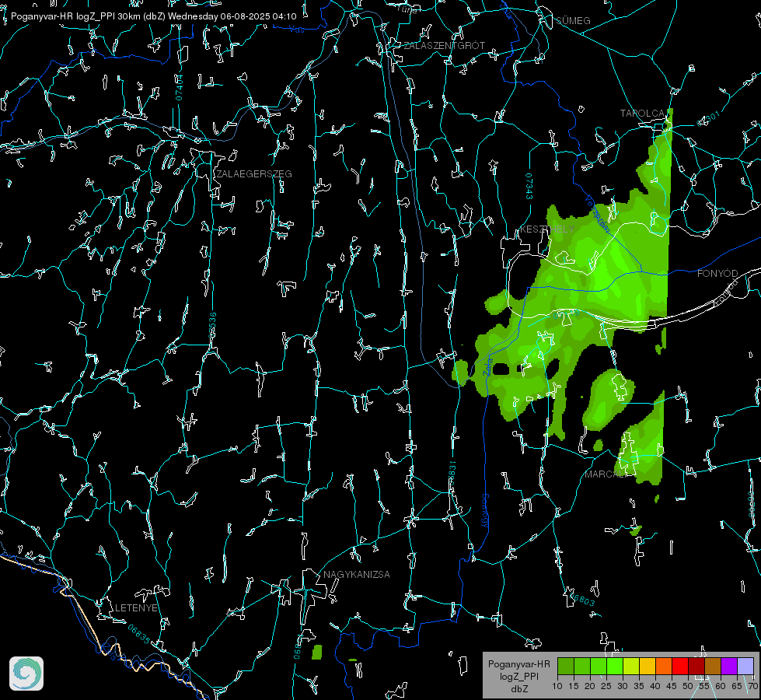Viewport: 761px width, 700px height.
Task: Click road number 06835 label
Action: [x=139, y=635]
